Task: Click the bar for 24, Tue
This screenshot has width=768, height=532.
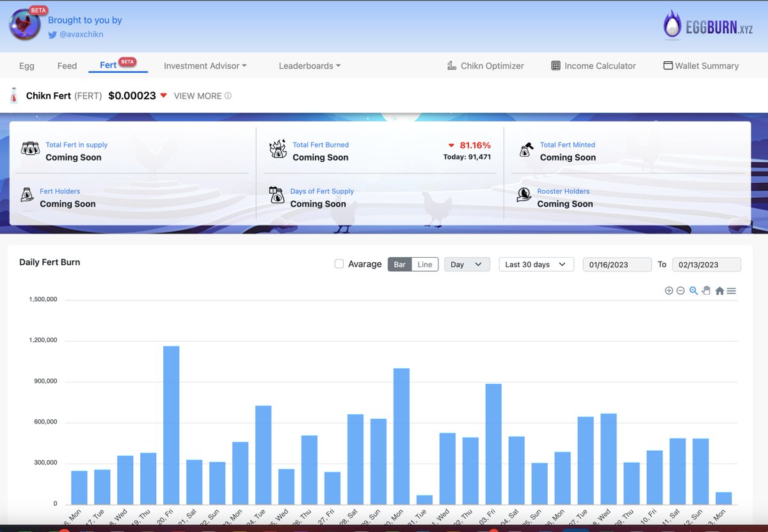Action: [263, 455]
